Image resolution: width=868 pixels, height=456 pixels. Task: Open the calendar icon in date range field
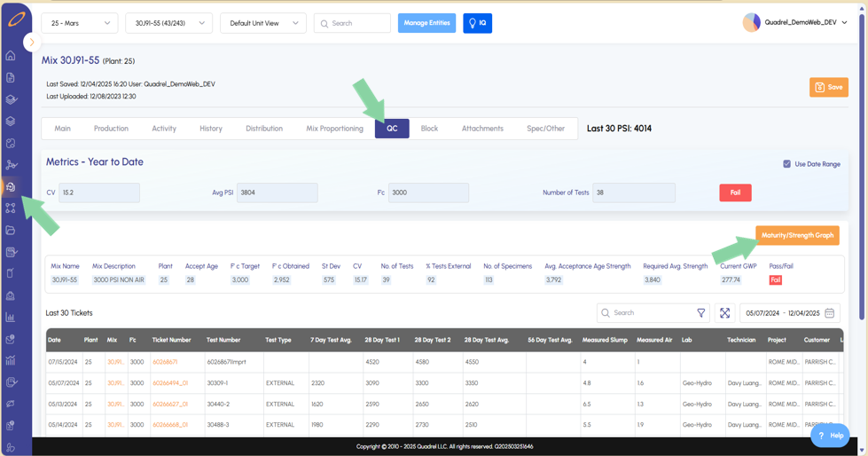pos(830,313)
